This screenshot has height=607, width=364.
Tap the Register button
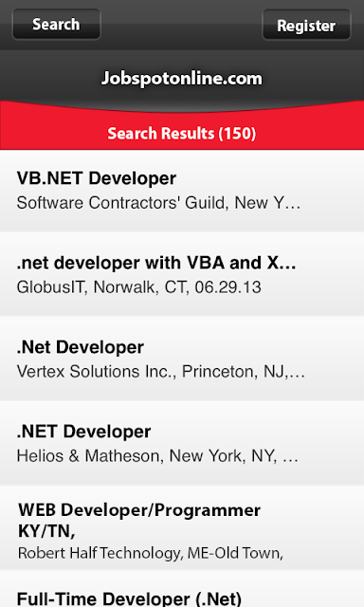pyautogui.click(x=306, y=26)
